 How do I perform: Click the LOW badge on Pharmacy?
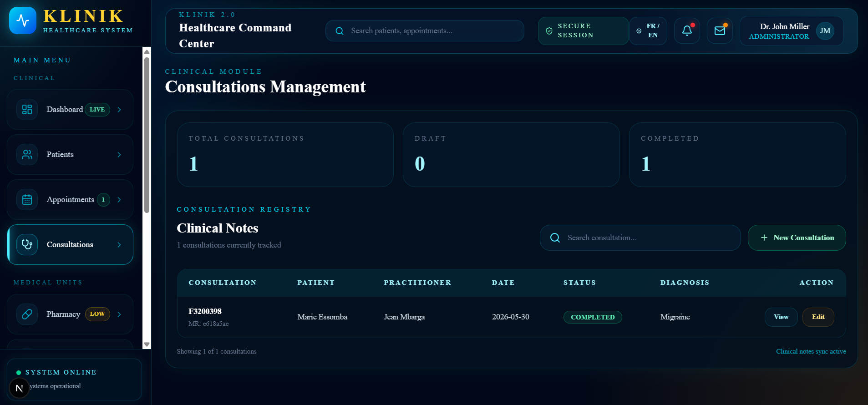tap(97, 314)
